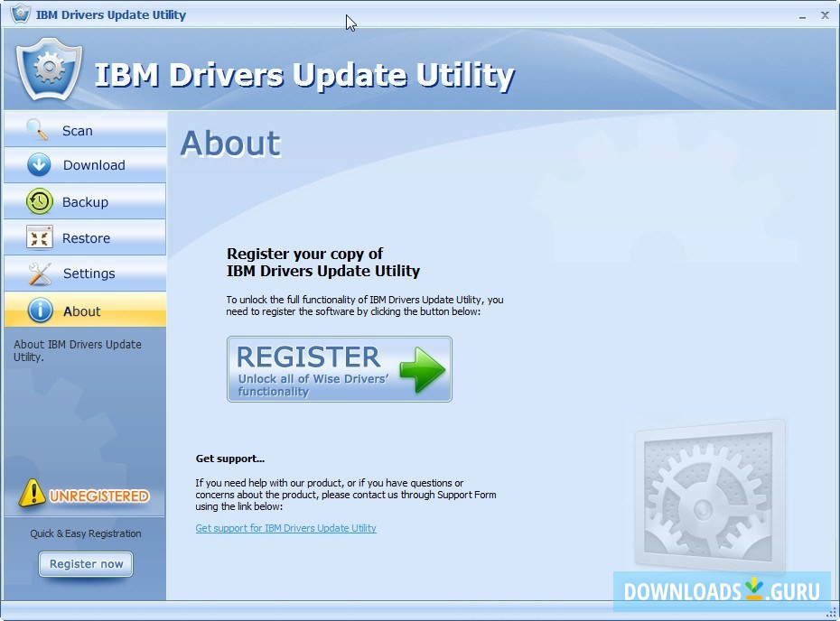Click the magnifying glass Scan icon
The image size is (840, 621).
pyautogui.click(x=38, y=130)
